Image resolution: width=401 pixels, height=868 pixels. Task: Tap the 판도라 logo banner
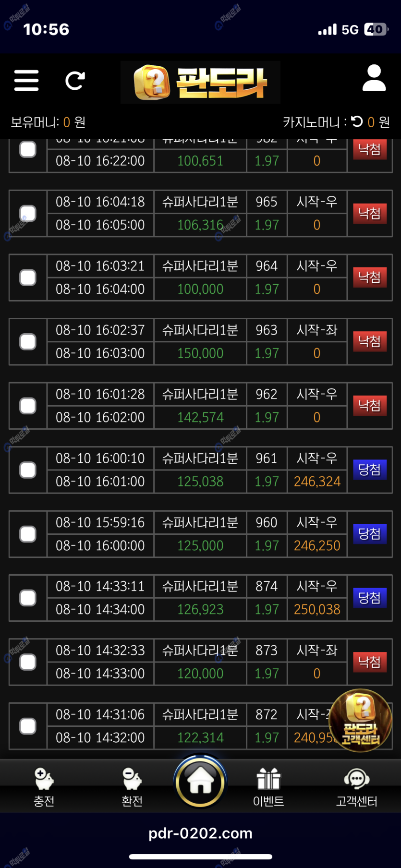pos(200,83)
